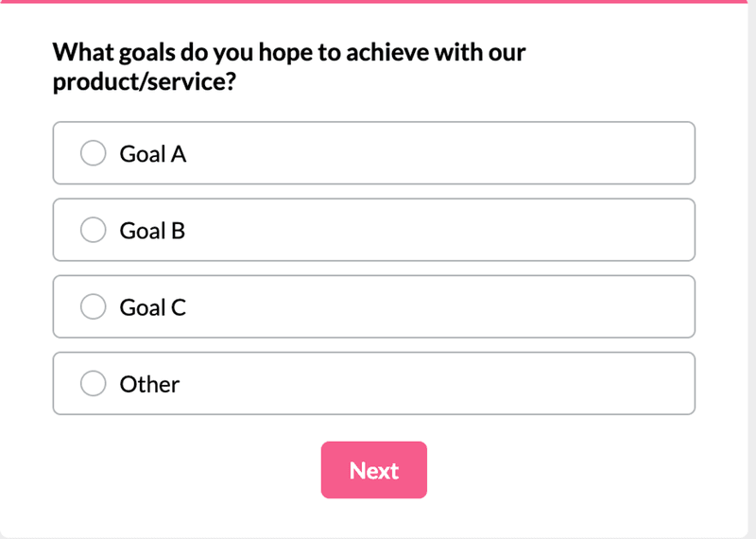The height and width of the screenshot is (539, 756).
Task: Click the "Goal C" label text
Action: tap(152, 306)
